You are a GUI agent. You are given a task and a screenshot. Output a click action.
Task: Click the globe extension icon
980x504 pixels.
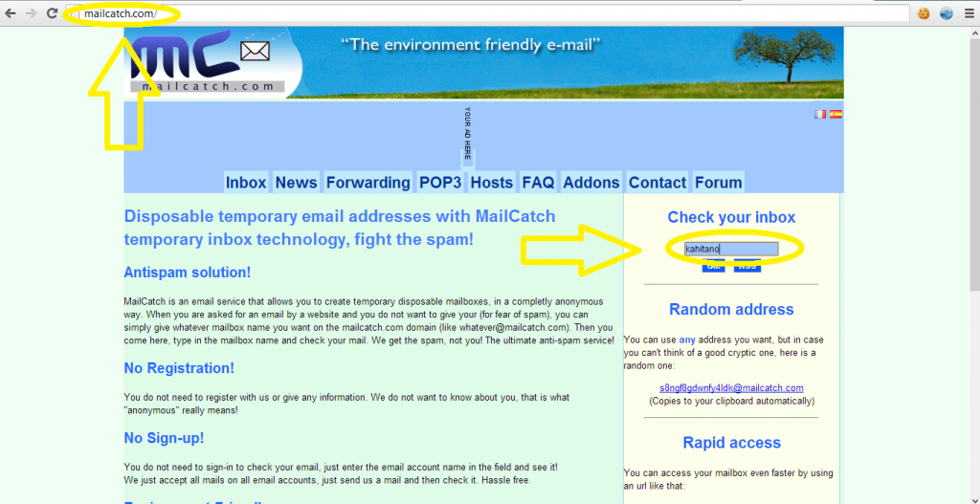click(x=947, y=14)
